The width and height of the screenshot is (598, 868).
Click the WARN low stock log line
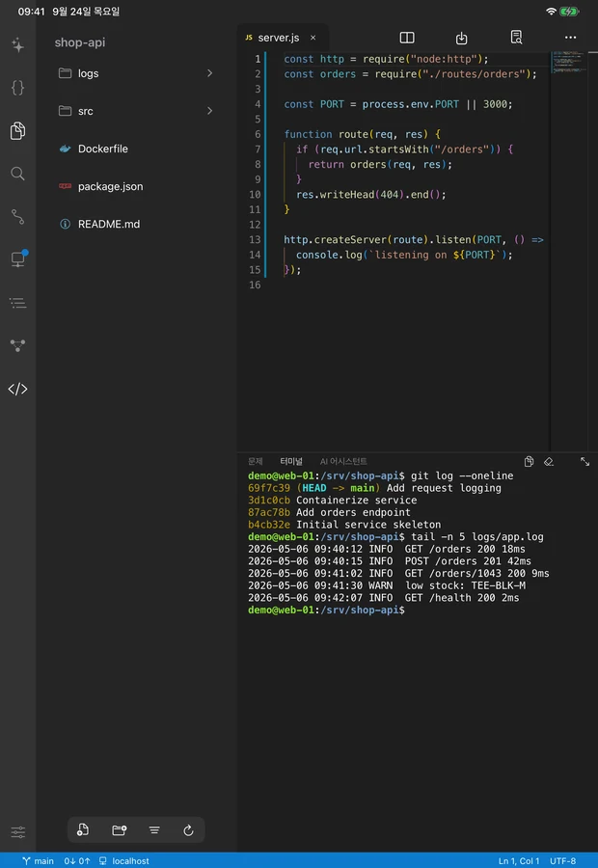pyautogui.click(x=387, y=585)
